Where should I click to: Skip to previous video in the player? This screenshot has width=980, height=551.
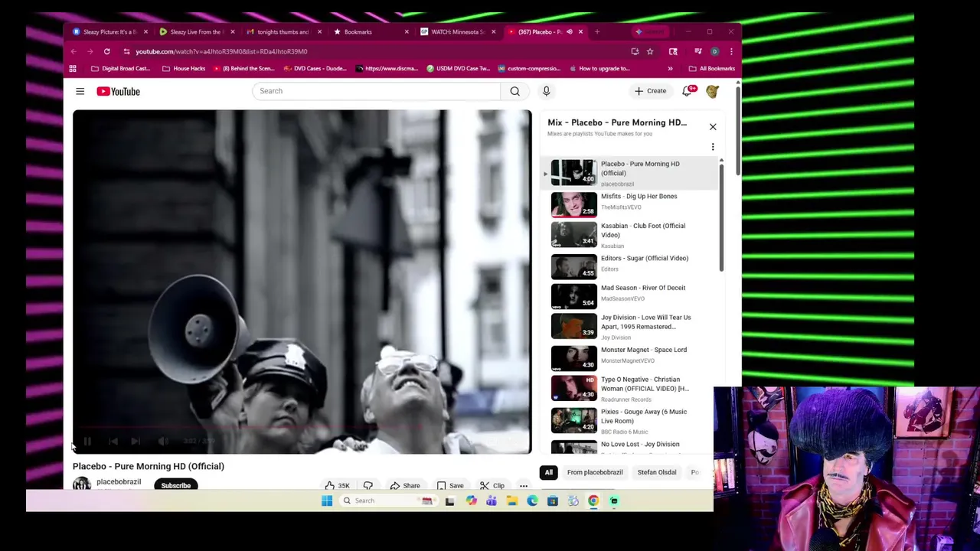(113, 441)
